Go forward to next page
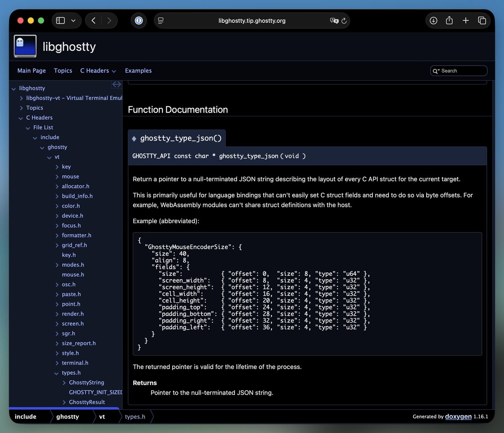Screen dimensions: 504x433 tap(109, 21)
